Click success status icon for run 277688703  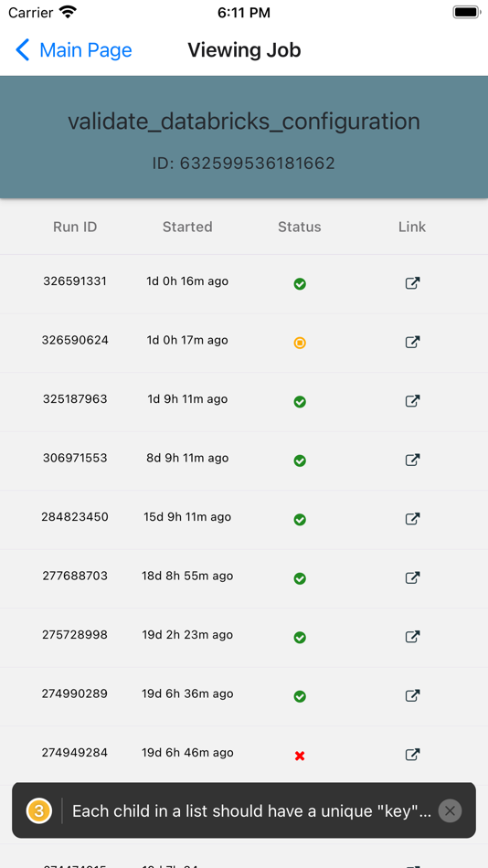pyautogui.click(x=300, y=578)
